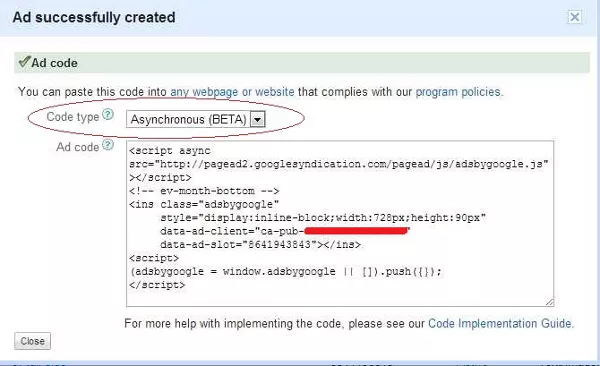Image resolution: width=600 pixels, height=366 pixels.
Task: Open the 'program policies' link
Action: (x=458, y=92)
